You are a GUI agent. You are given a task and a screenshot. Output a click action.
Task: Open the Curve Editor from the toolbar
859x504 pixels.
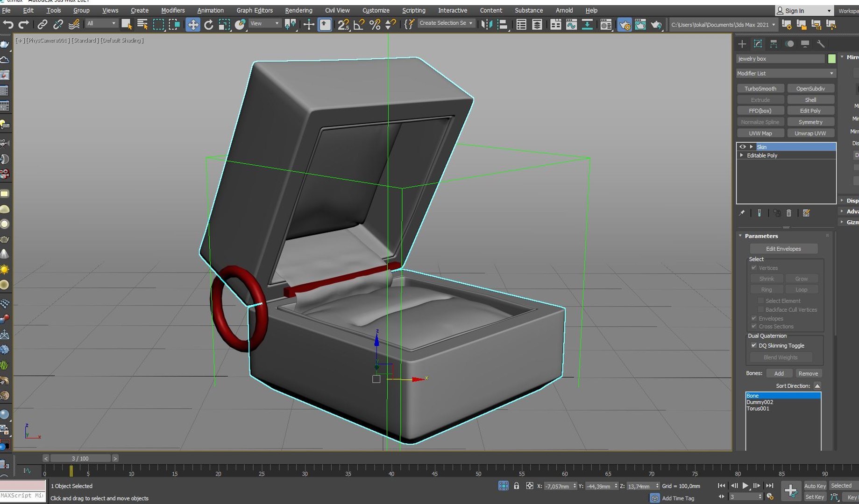pyautogui.click(x=571, y=24)
